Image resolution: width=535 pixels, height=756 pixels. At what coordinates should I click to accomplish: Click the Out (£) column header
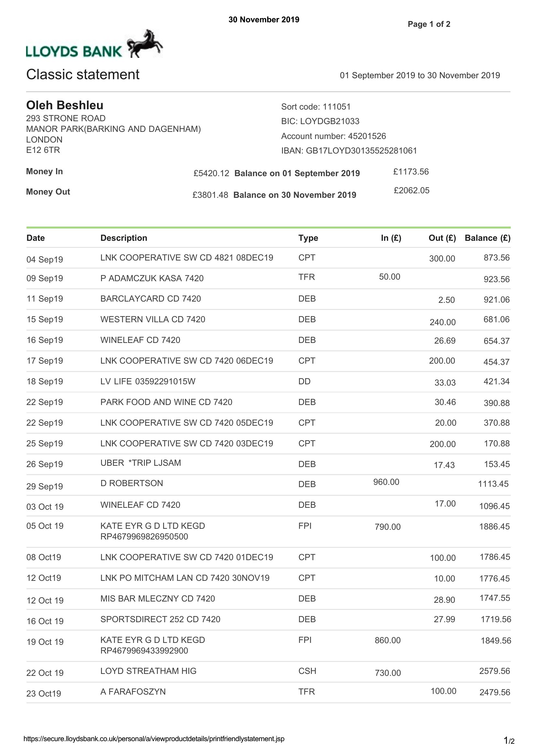coord(442,238)
